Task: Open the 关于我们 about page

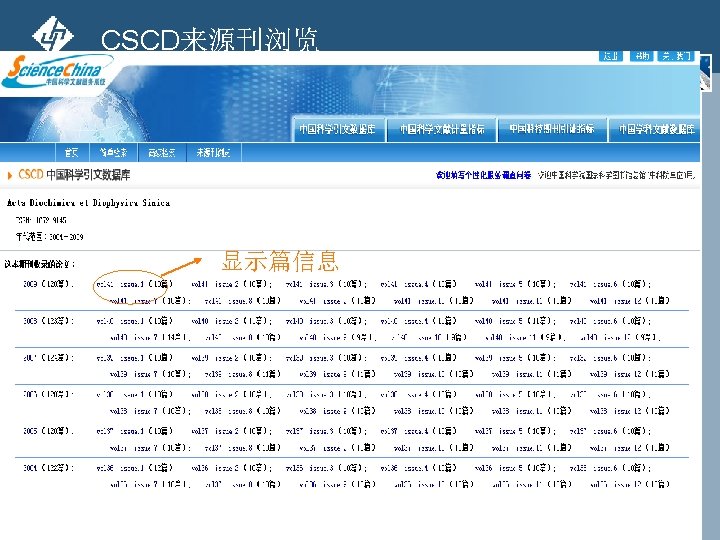Action: coord(676,56)
